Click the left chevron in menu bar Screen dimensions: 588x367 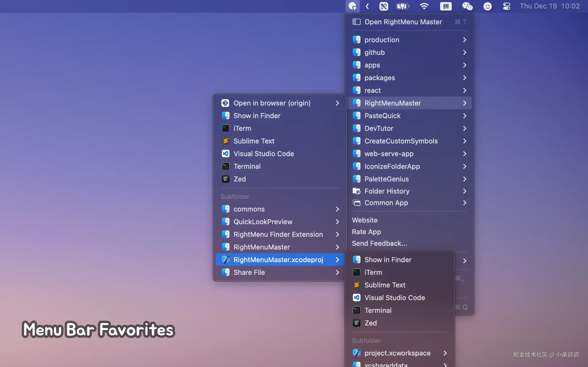(367, 6)
